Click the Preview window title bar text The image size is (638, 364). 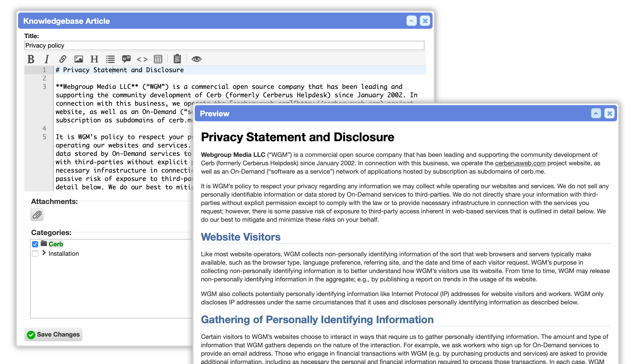215,113
